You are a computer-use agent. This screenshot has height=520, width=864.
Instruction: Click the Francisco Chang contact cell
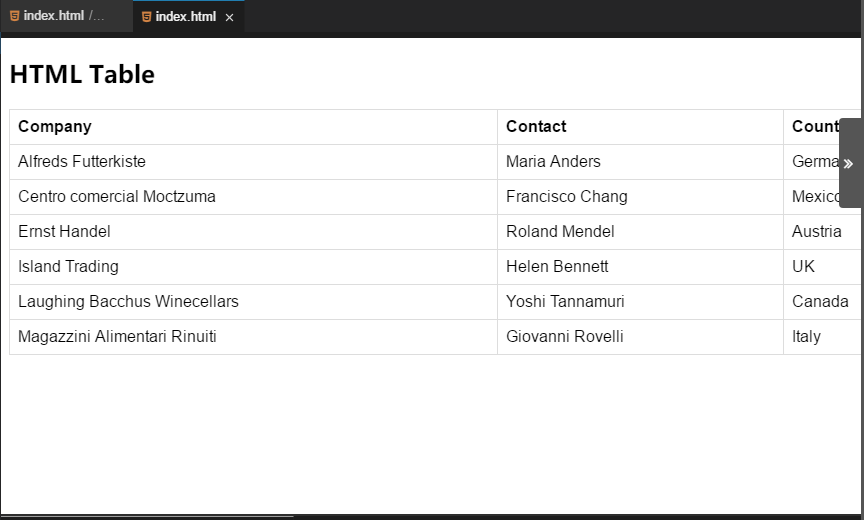point(640,197)
